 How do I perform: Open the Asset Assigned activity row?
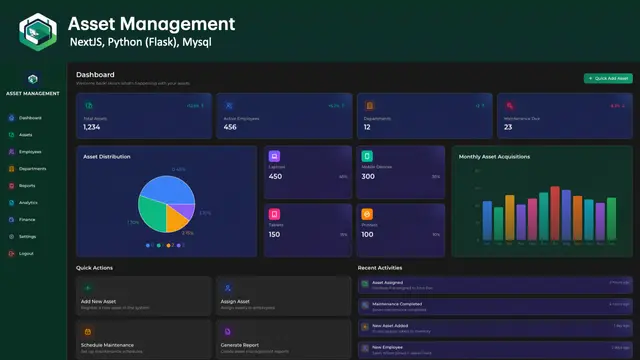[x=495, y=285]
